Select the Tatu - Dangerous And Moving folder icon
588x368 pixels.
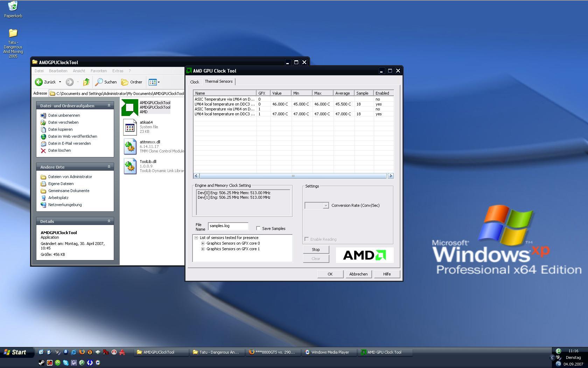[x=13, y=33]
